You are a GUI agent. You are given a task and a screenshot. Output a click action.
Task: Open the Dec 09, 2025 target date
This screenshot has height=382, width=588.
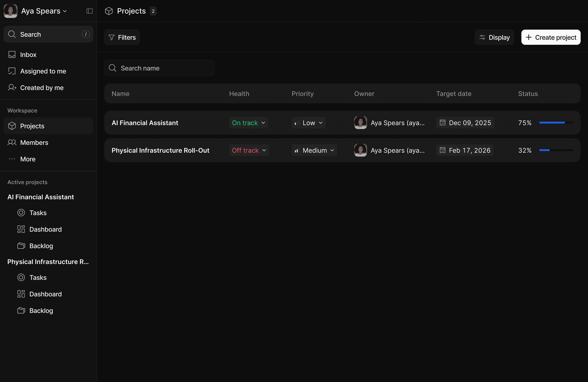pyautogui.click(x=465, y=123)
